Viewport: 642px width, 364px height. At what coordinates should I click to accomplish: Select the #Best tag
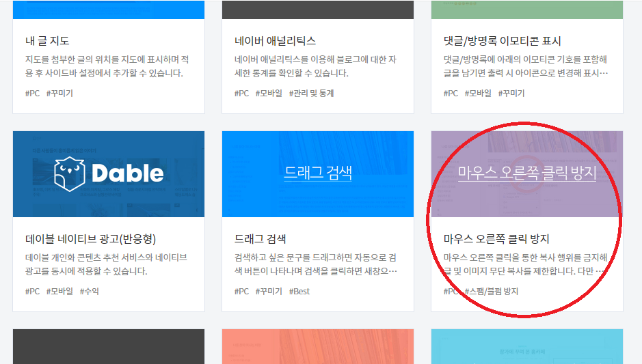click(x=299, y=291)
